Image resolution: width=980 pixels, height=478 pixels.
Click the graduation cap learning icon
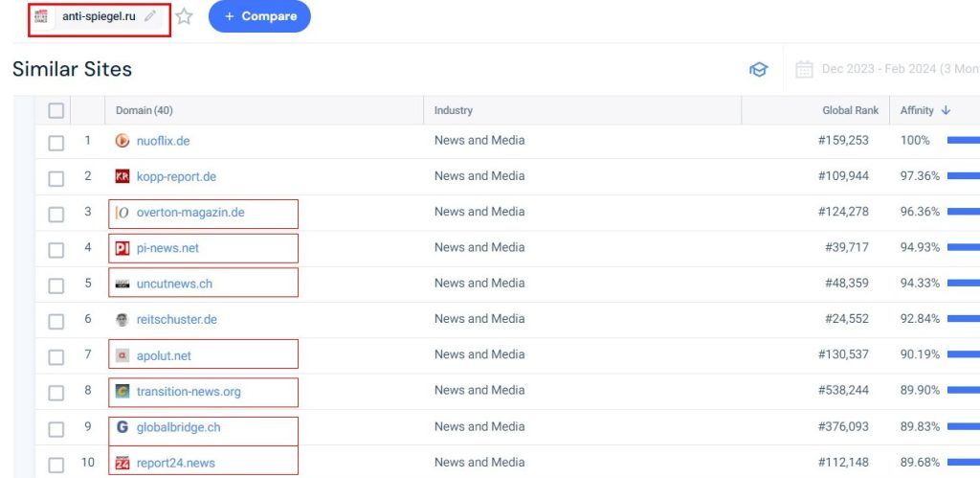(x=758, y=69)
